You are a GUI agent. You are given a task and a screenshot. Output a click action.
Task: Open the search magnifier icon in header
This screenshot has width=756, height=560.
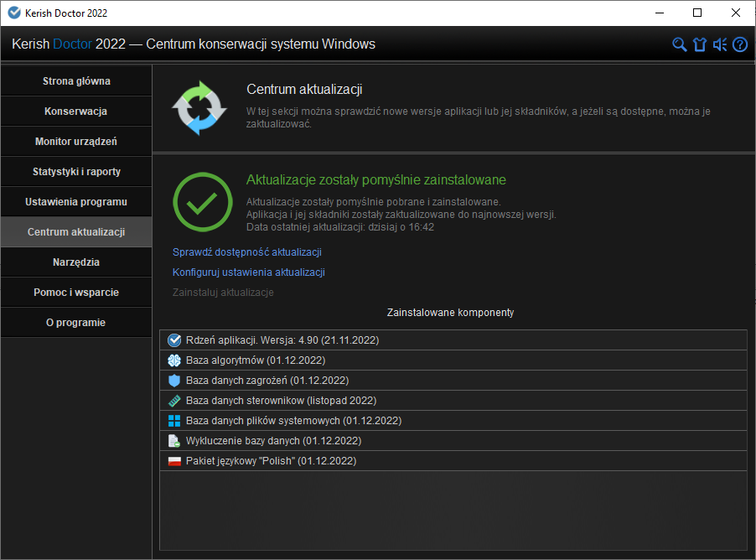tap(680, 44)
